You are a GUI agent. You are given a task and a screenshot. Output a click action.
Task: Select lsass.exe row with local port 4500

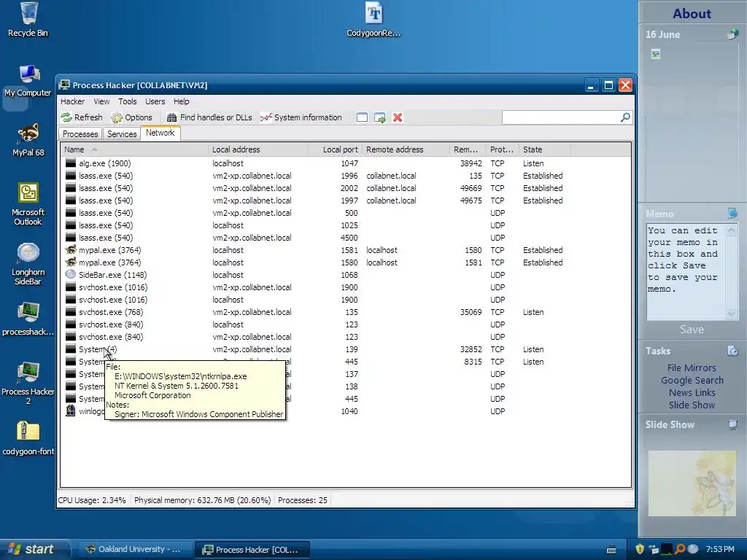[x=345, y=238]
